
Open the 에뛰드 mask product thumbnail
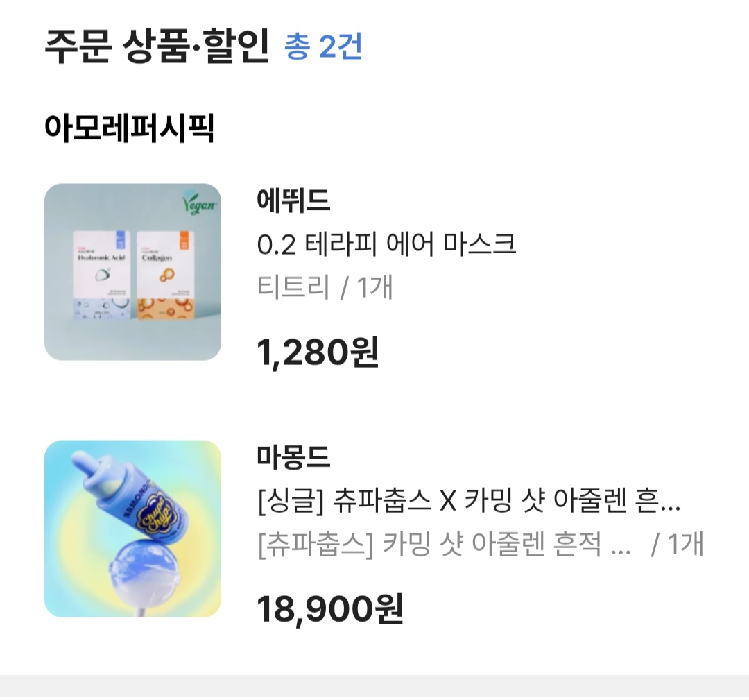(132, 271)
